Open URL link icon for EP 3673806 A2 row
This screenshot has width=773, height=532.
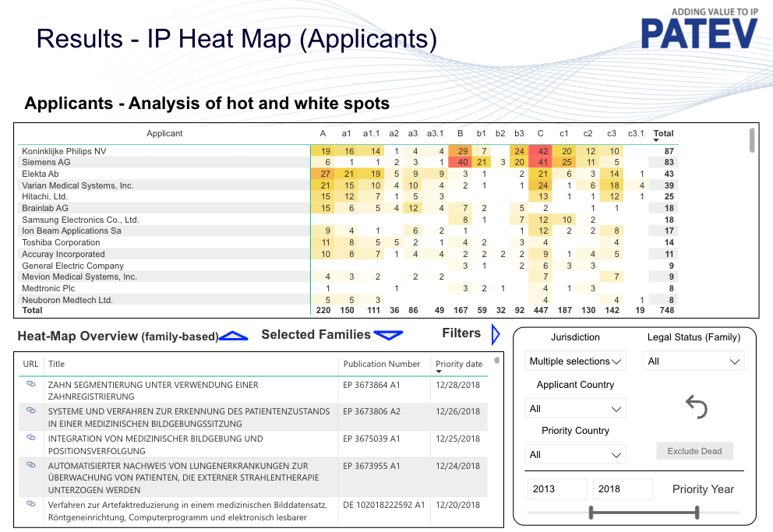[30, 410]
